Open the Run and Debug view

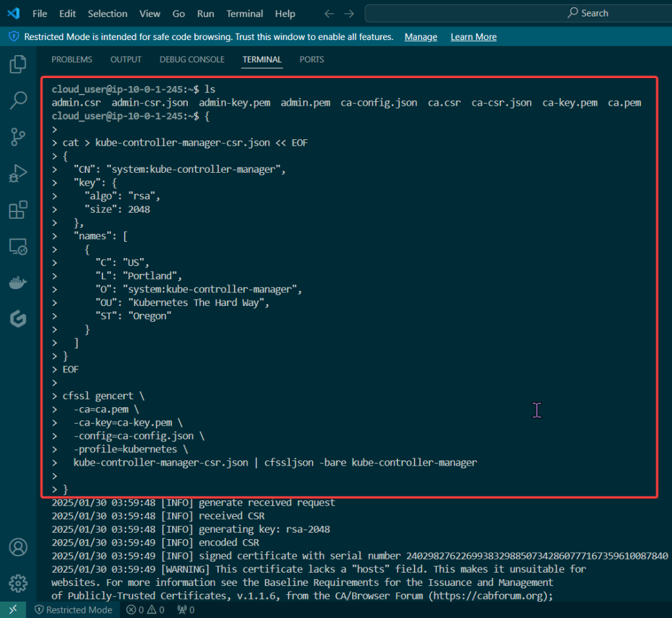pyautogui.click(x=18, y=173)
